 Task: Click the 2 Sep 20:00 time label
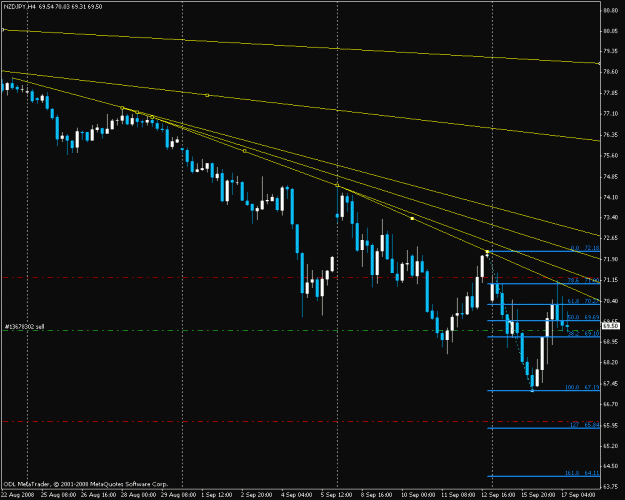click(x=257, y=495)
